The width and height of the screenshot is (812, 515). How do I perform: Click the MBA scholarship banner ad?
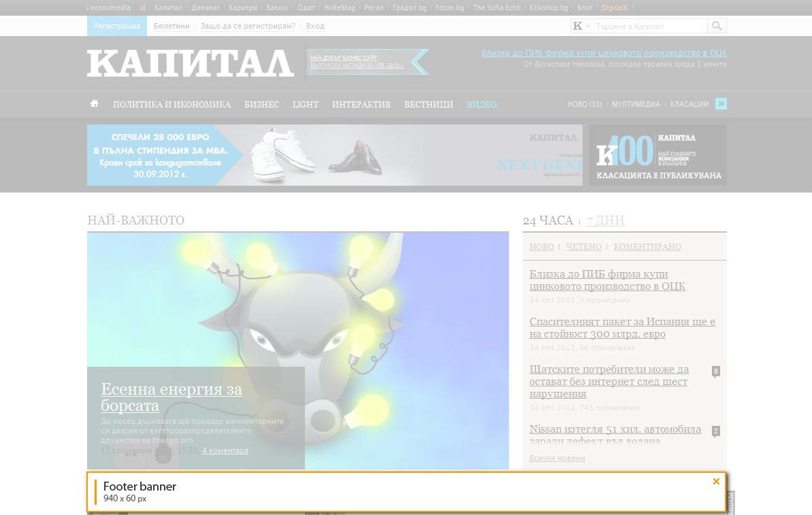click(x=335, y=154)
